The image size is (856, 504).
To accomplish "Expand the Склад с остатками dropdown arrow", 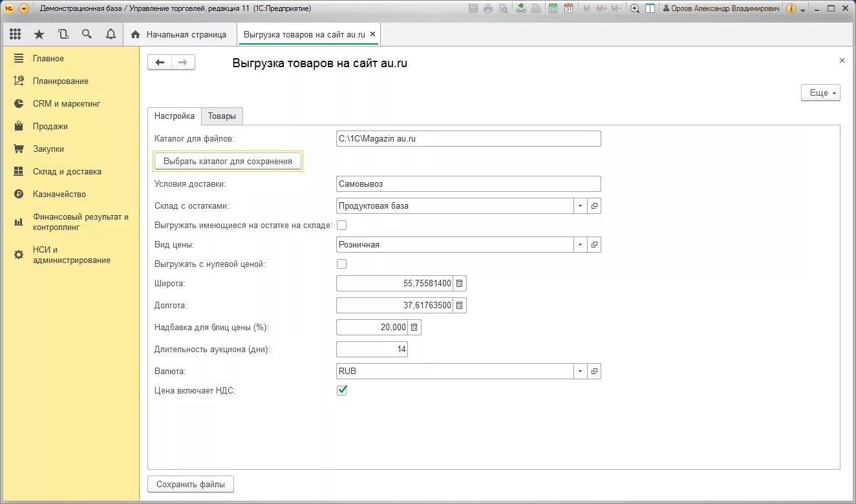I will tap(580, 206).
